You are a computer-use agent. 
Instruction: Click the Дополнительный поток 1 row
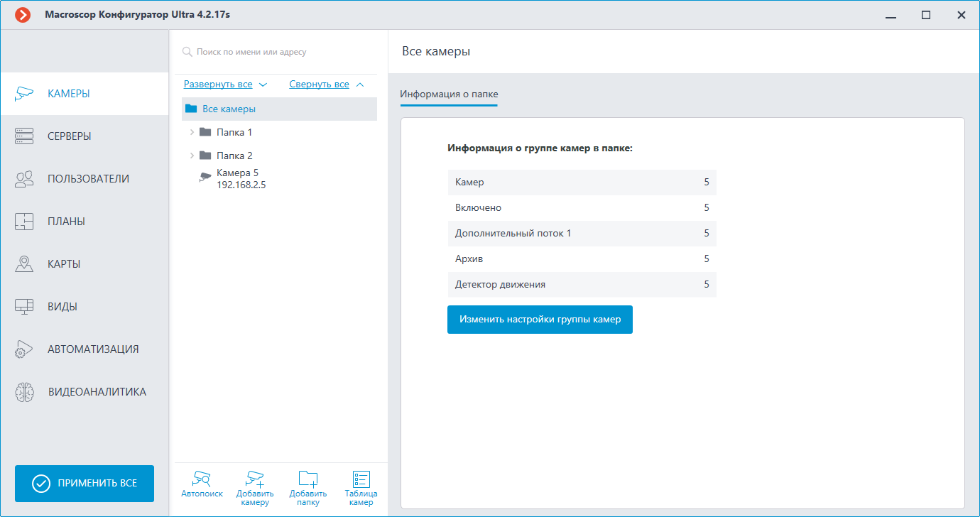point(582,234)
